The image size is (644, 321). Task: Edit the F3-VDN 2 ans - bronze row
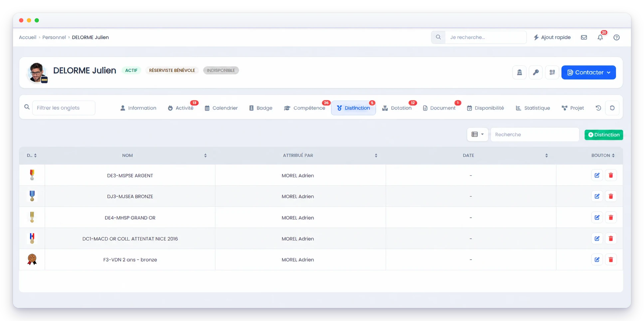[597, 259]
